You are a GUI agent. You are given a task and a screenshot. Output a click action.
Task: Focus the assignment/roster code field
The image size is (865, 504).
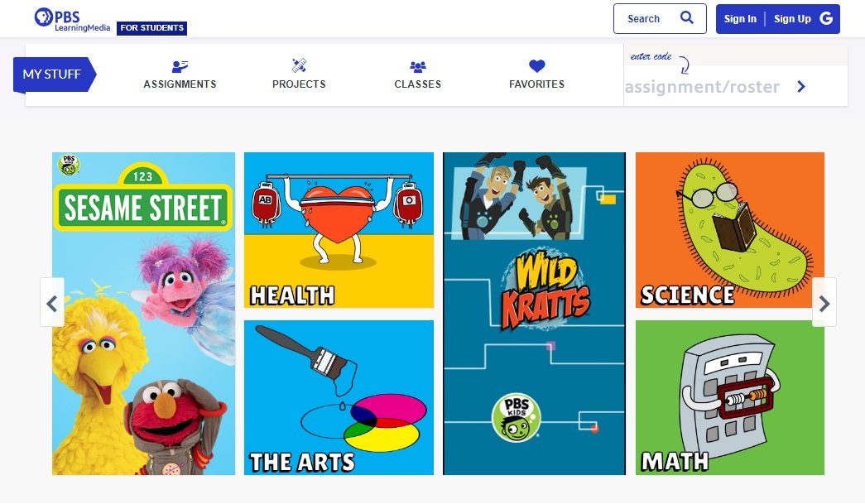702,87
